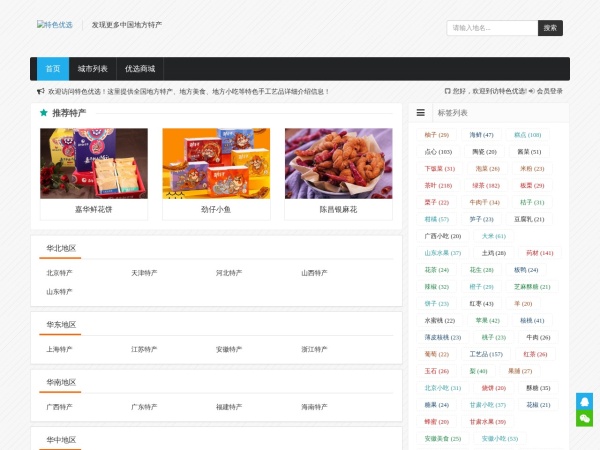
Task: Open the 嘉华鲜花饼 product thumbnail
Action: (x=80, y=163)
